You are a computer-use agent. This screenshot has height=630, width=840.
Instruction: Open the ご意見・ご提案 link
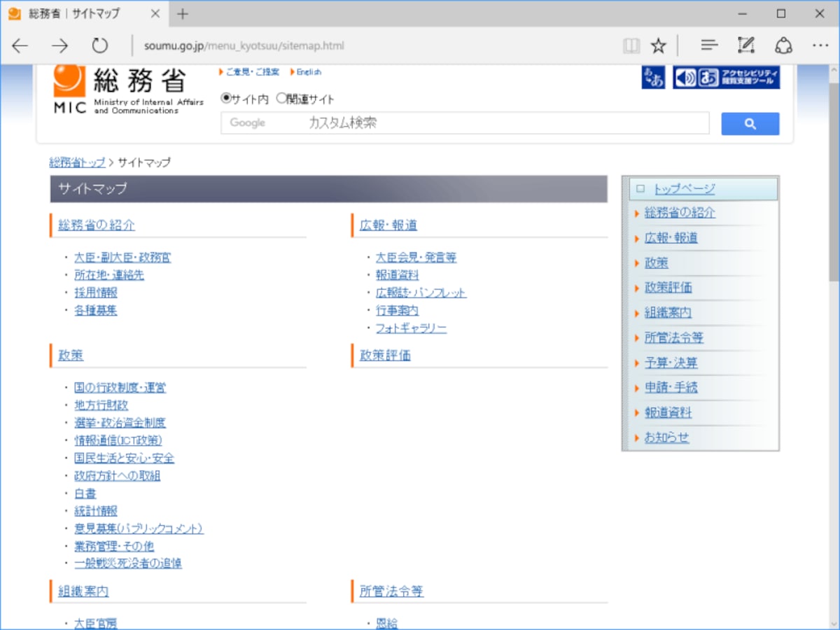click(253, 72)
